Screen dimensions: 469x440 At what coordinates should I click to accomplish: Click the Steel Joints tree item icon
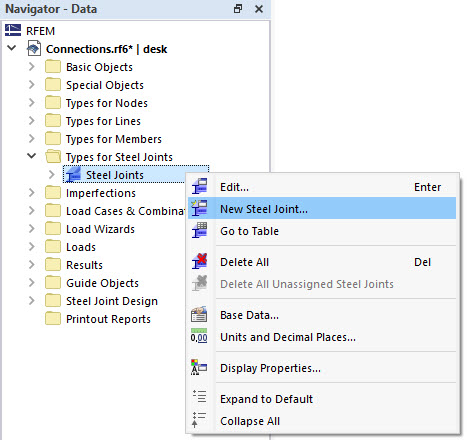[73, 175]
